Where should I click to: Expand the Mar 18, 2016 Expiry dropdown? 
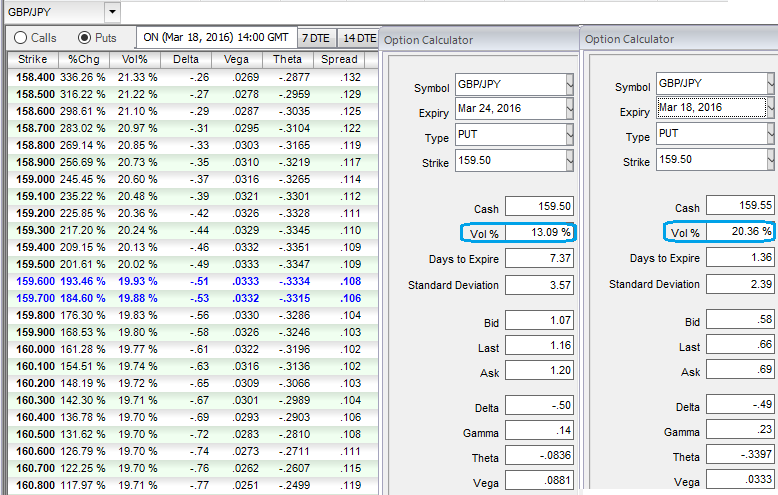[x=770, y=108]
